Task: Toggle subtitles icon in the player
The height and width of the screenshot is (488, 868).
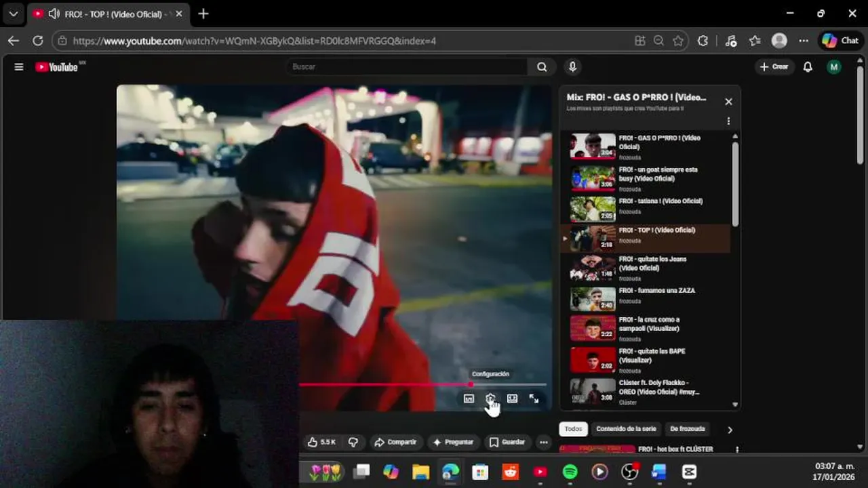Action: [x=469, y=399]
